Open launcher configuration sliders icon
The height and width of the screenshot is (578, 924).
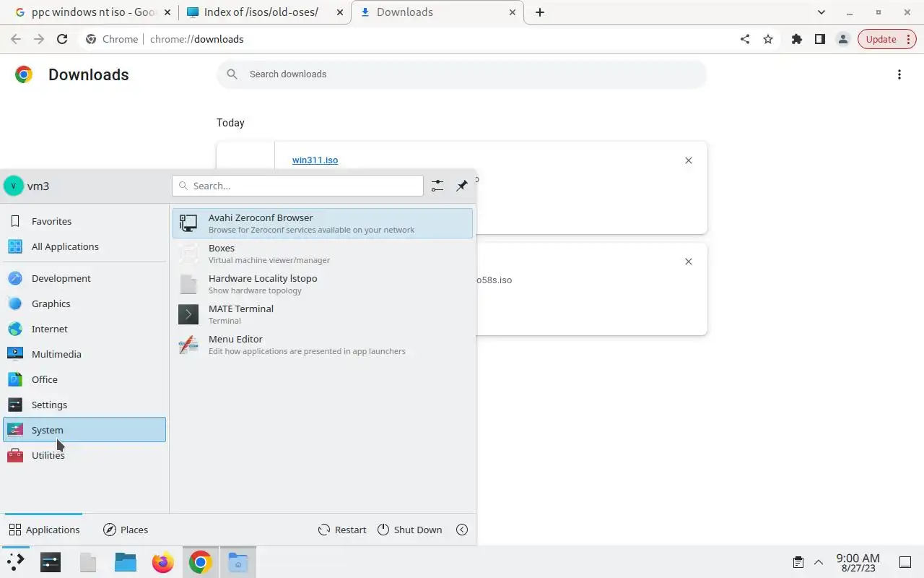[x=437, y=186]
